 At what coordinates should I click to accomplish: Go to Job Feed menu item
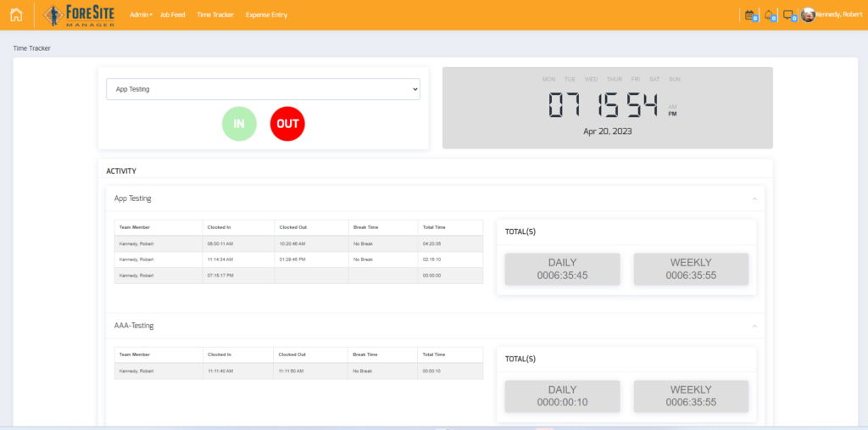172,15
